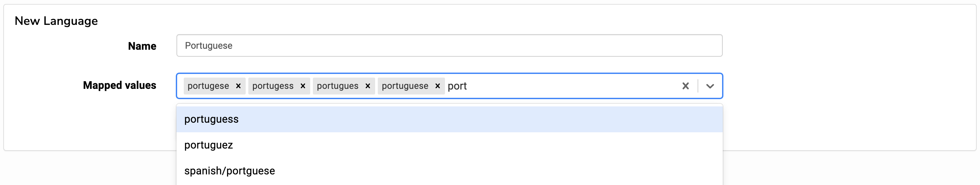Image resolution: width=980 pixels, height=185 pixels.
Task: Click the 'portuguese' chip label text
Action: click(x=405, y=86)
